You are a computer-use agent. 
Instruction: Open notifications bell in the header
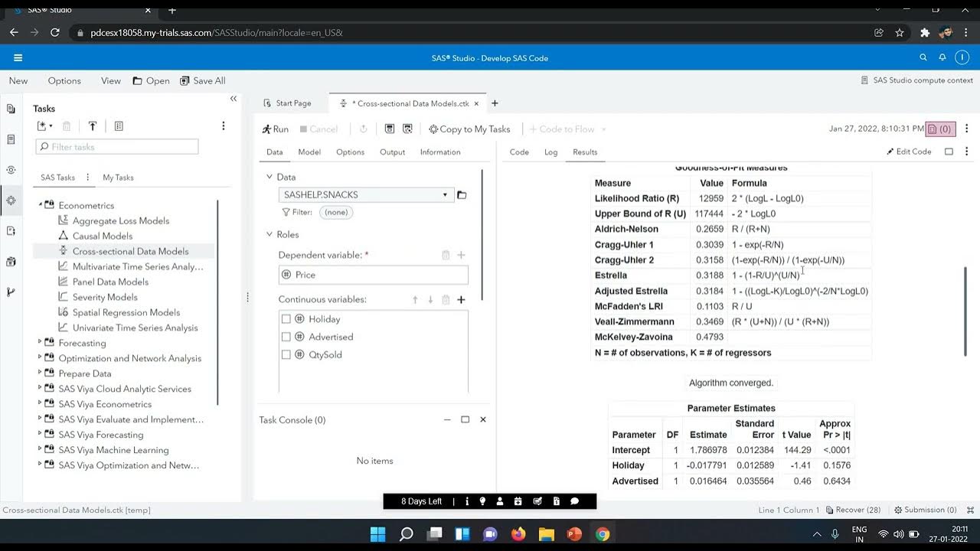click(942, 57)
